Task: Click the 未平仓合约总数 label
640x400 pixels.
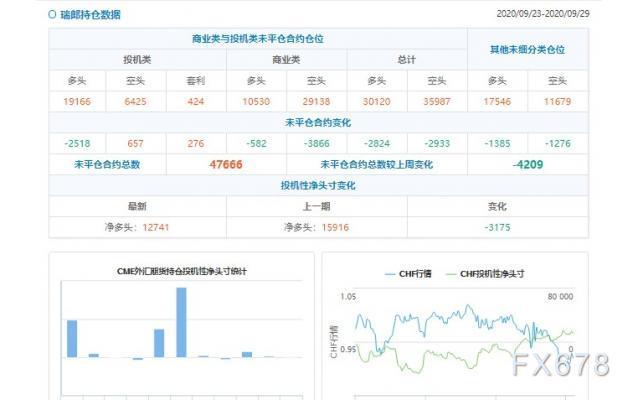Action: click(107, 164)
